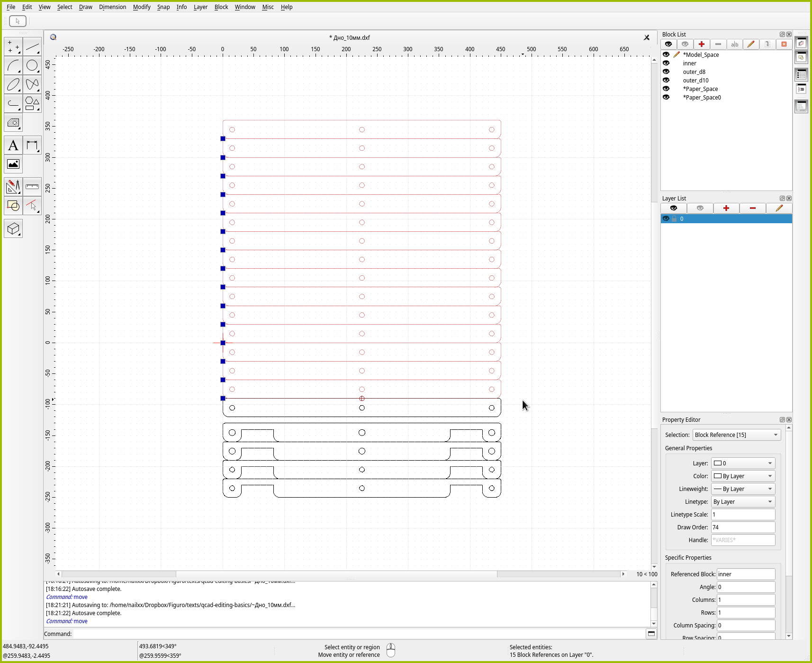The width and height of the screenshot is (812, 663).
Task: Open the Modify menu
Action: (x=141, y=7)
